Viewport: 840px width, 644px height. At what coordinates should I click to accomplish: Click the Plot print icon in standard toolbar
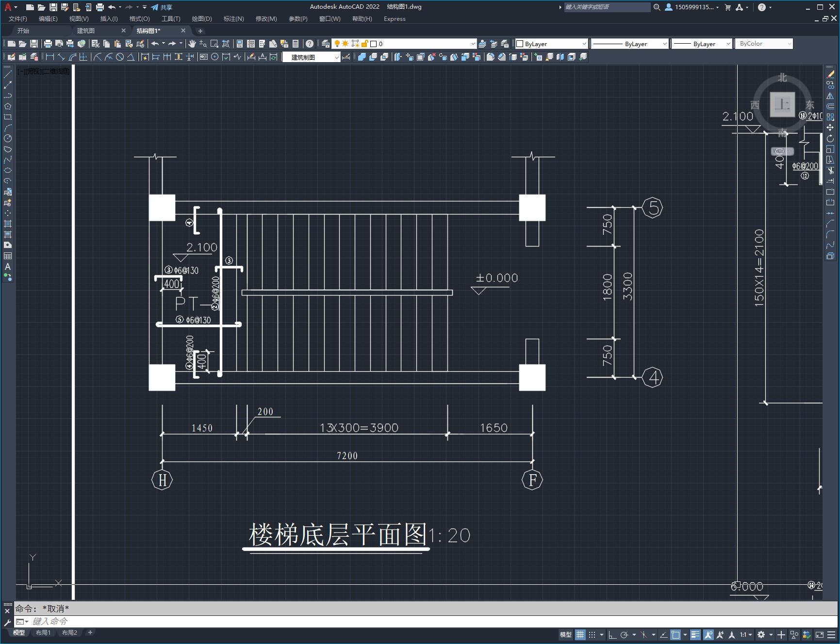[48, 44]
